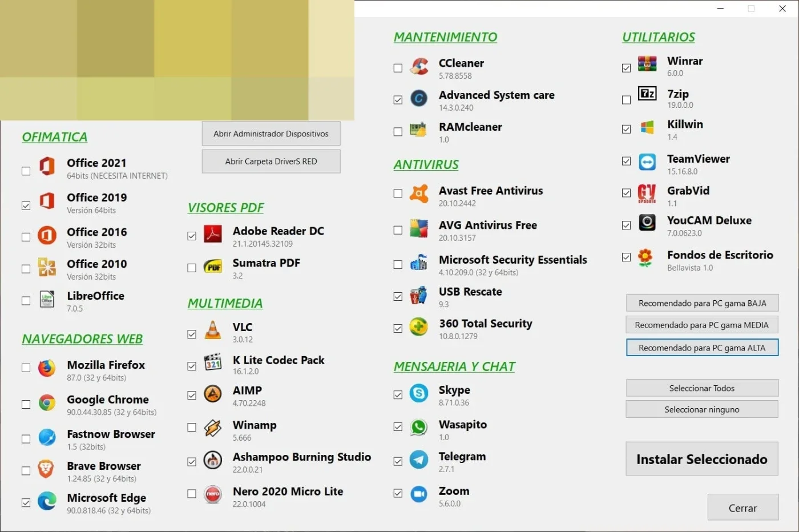Uncheck the USB Rescate checkbox
The image size is (799, 532).
coord(398,296)
